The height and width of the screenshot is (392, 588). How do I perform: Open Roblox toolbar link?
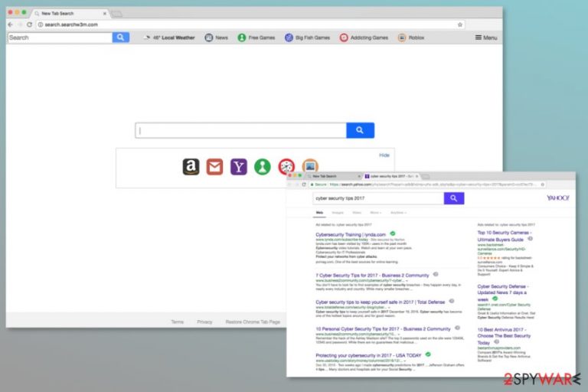pos(411,38)
